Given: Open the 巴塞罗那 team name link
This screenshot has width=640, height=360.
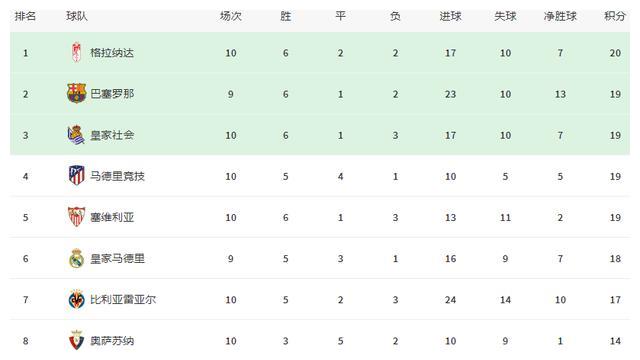Looking at the screenshot, I should pos(112,94).
